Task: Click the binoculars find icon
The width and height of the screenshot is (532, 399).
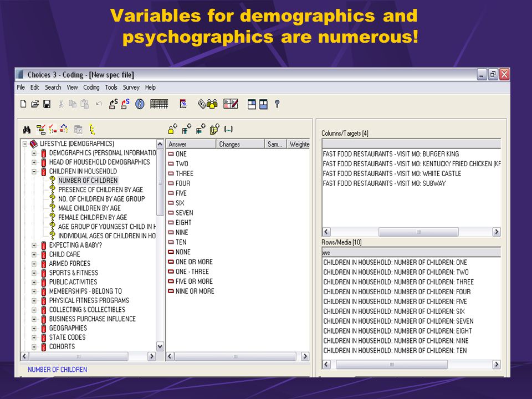Action: coord(27,130)
